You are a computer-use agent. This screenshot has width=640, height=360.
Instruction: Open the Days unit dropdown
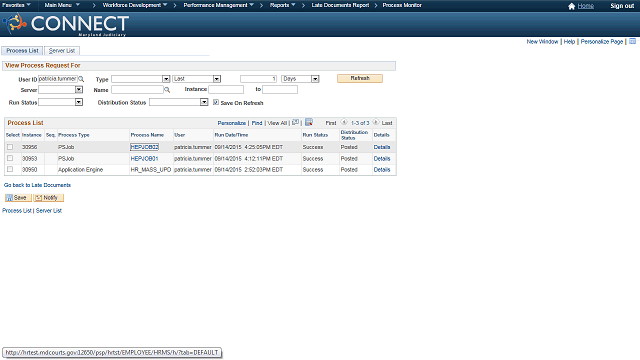tap(300, 79)
